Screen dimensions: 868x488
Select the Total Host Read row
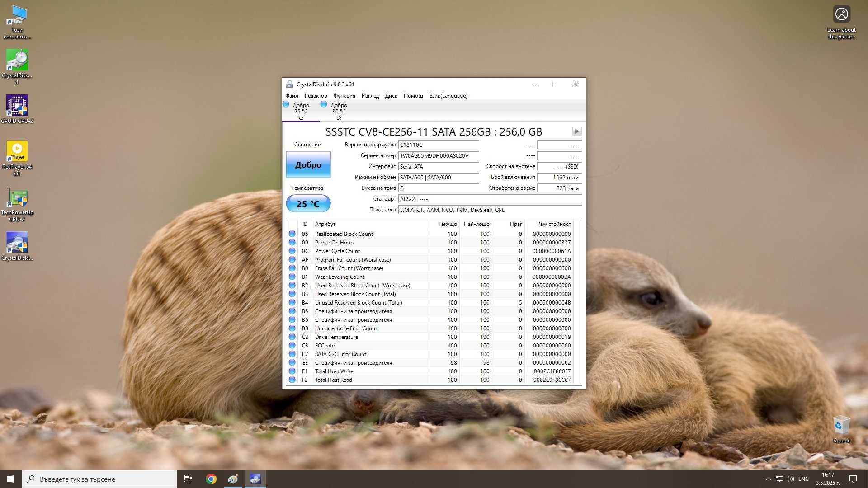430,380
